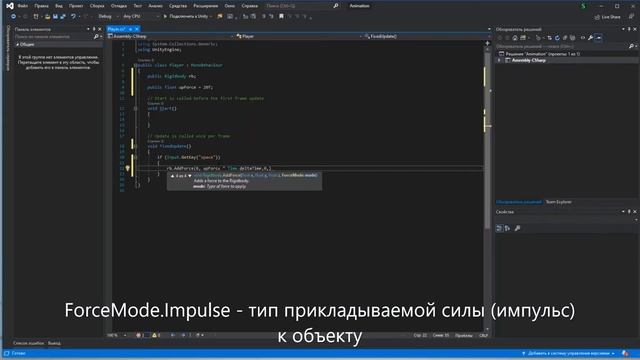The width and height of the screenshot is (640, 360).
Task: Collapse the Общие toolbox group
Action: tap(18, 44)
